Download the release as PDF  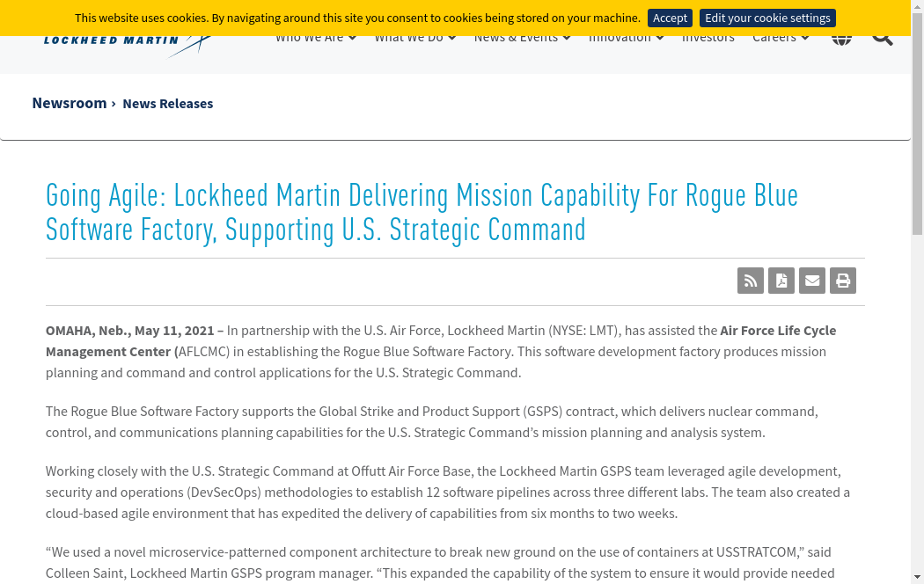(781, 281)
